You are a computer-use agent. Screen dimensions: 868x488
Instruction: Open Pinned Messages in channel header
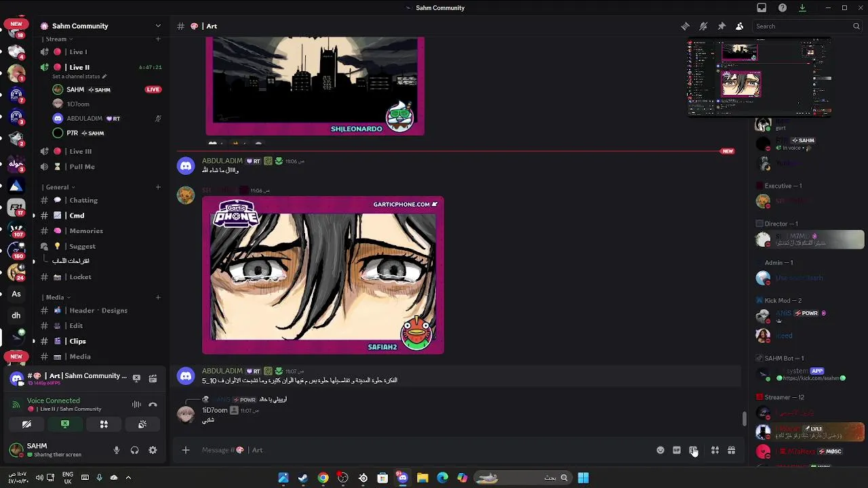click(x=722, y=26)
